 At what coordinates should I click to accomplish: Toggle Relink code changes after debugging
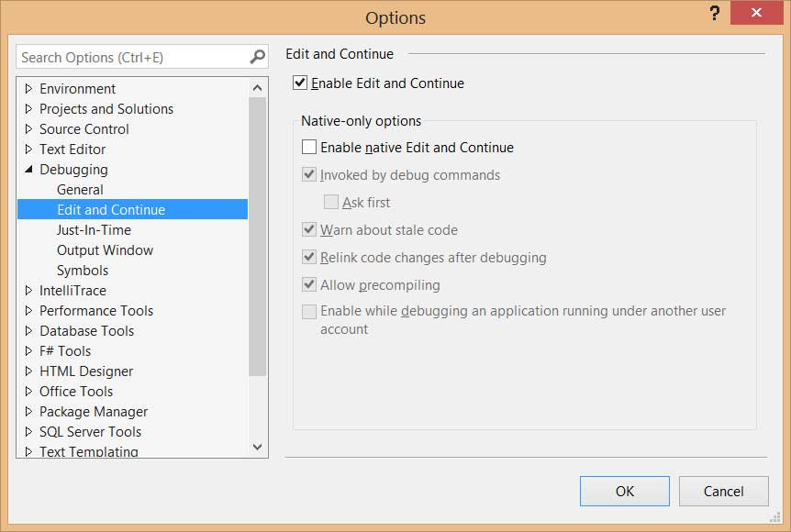pyautogui.click(x=308, y=257)
